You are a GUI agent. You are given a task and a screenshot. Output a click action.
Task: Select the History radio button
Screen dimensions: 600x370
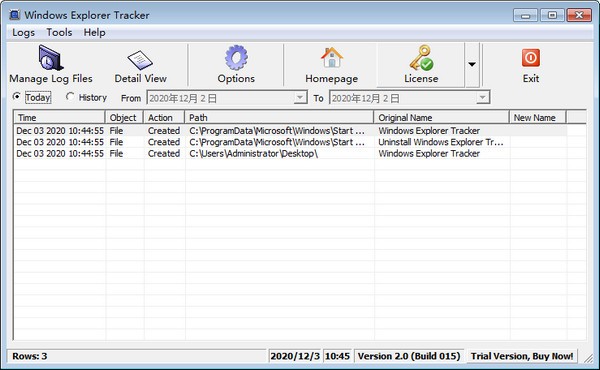point(70,97)
